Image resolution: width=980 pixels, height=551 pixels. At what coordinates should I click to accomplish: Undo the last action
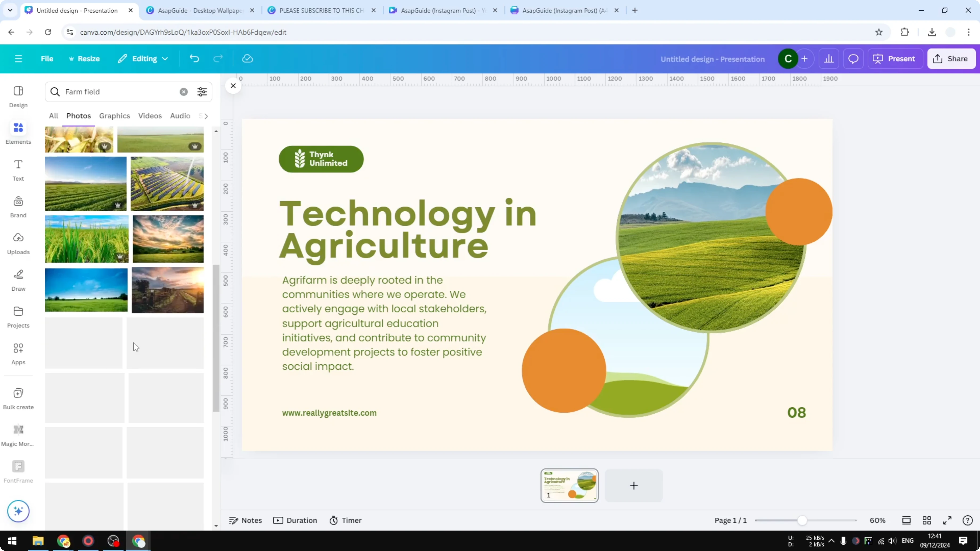point(194,58)
